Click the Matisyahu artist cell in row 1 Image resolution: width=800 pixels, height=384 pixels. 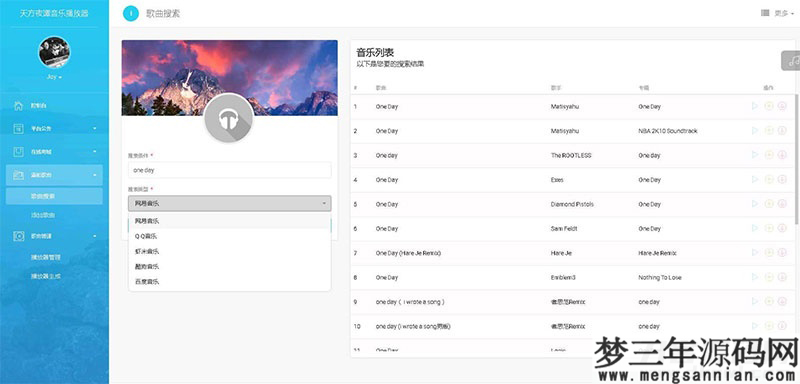pos(565,107)
